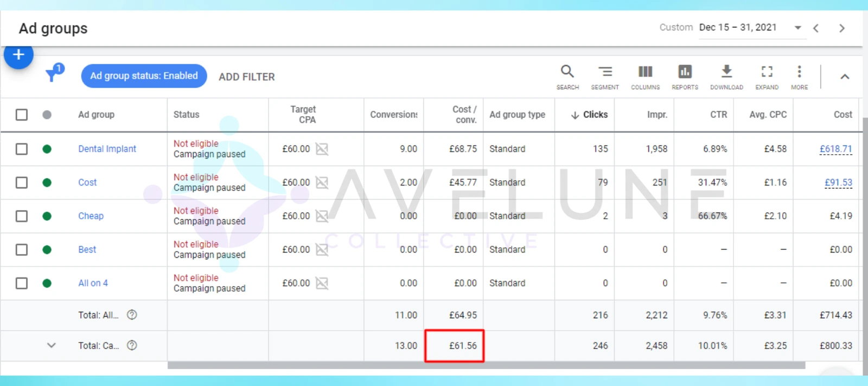The height and width of the screenshot is (386, 868).
Task: Click the status column header dot
Action: 47,115
